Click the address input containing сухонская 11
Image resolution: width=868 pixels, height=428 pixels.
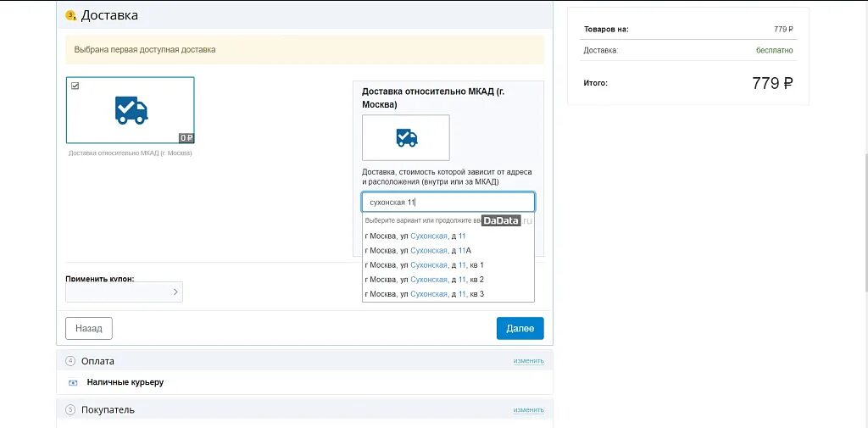(448, 202)
